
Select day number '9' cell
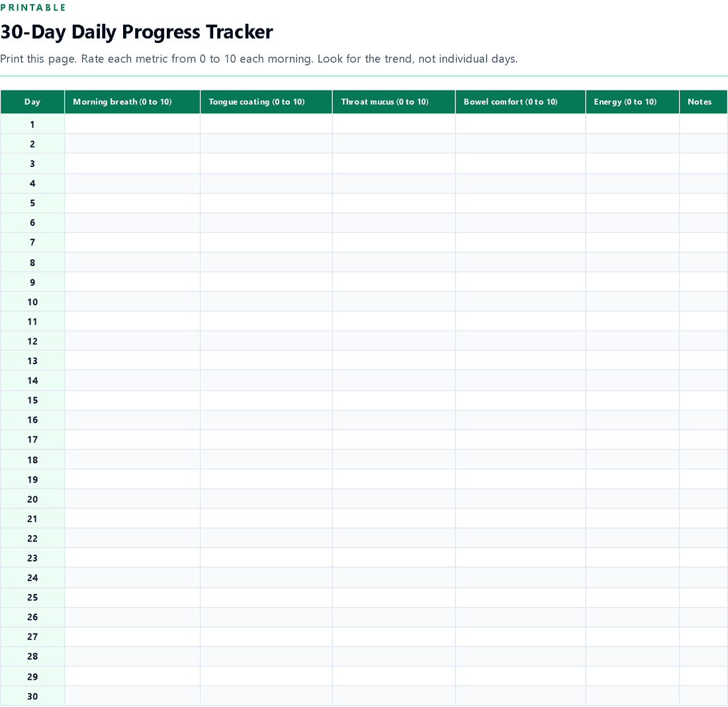pos(32,282)
